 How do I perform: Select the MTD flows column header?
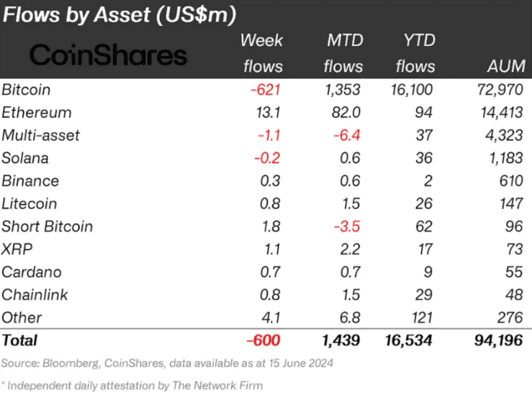[x=343, y=52]
